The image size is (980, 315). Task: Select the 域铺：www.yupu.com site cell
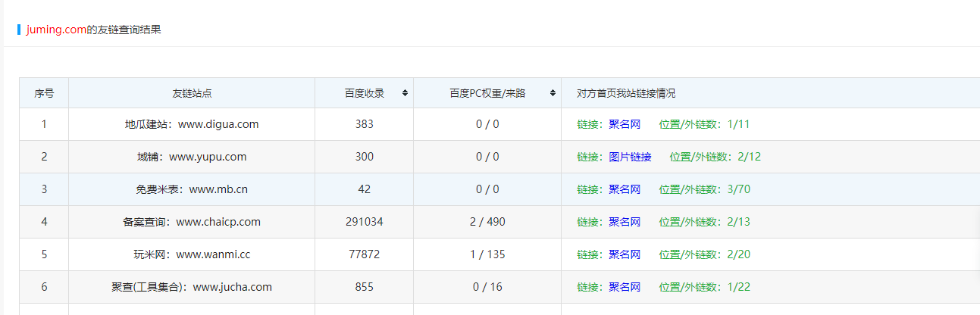192,157
